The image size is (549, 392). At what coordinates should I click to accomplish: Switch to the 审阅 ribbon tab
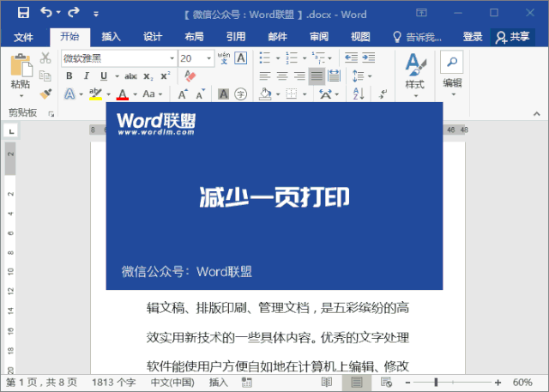click(x=319, y=36)
